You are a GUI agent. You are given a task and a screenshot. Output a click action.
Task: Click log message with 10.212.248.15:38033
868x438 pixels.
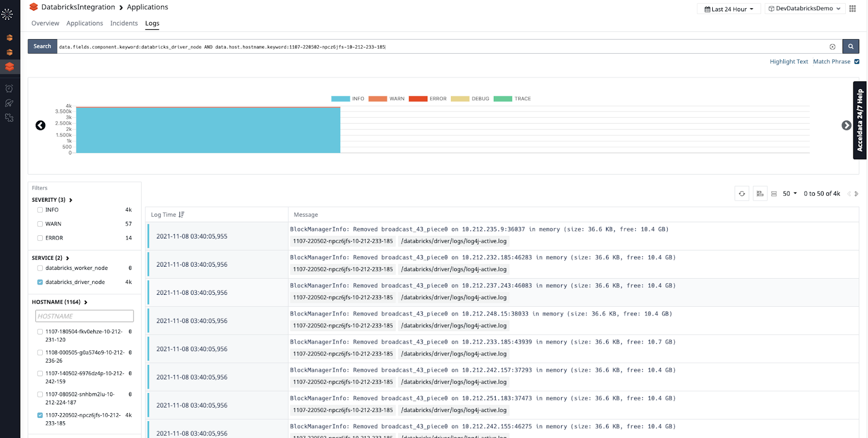[x=481, y=314]
